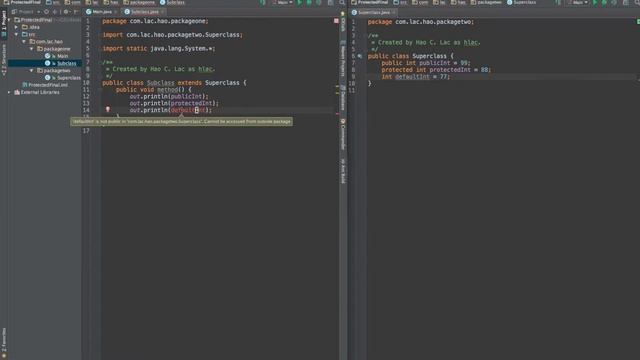The width and height of the screenshot is (640, 360).
Task: Click packagetwo breadcrumb in right window navigation bar
Action: click(x=486, y=3)
